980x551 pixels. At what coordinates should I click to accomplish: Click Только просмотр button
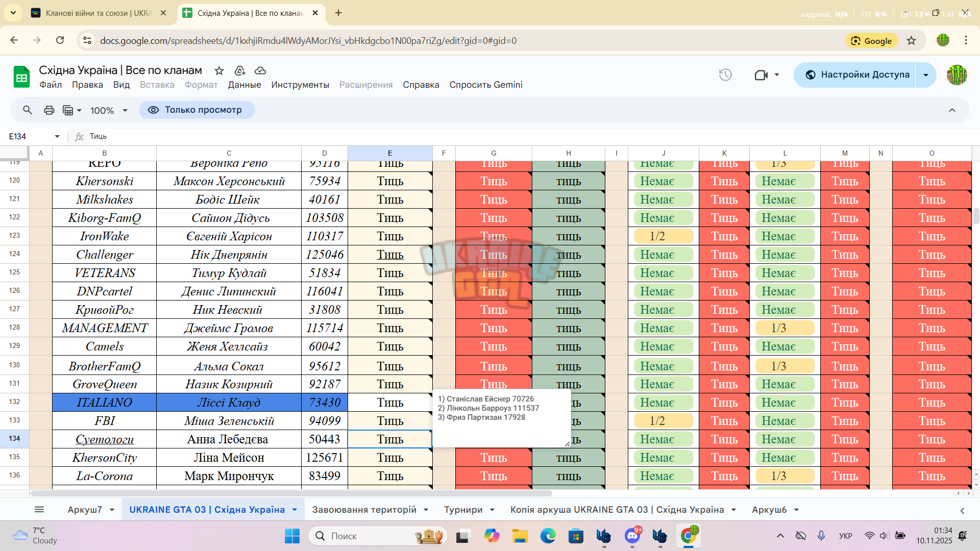[x=197, y=110]
